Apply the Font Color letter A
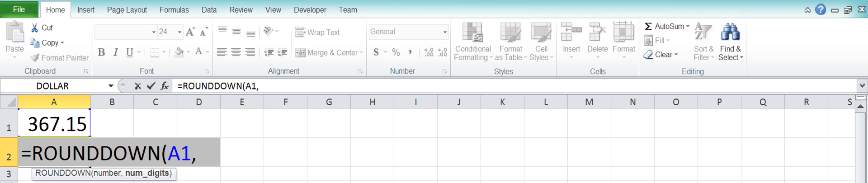Viewport: 868px width, 183px height. [198, 52]
